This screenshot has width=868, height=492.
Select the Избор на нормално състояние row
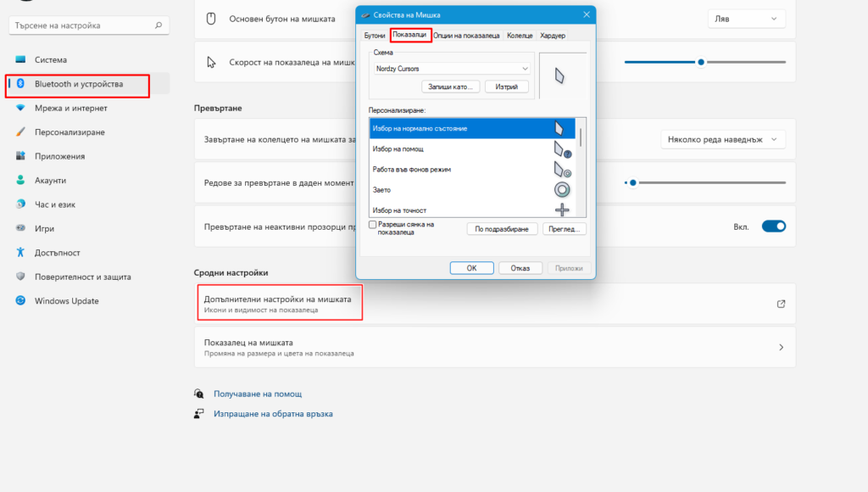472,129
